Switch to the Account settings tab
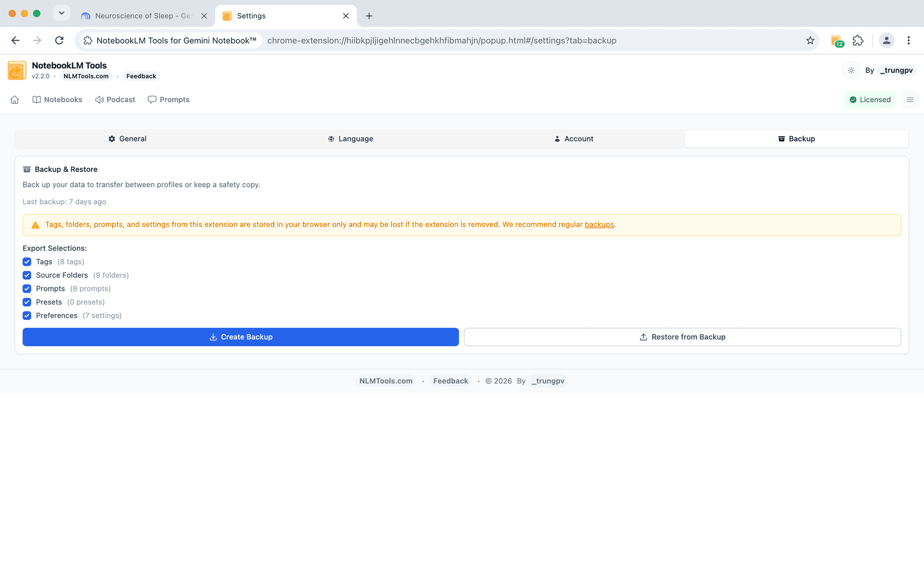Viewport: 924px width, 578px height. click(574, 139)
